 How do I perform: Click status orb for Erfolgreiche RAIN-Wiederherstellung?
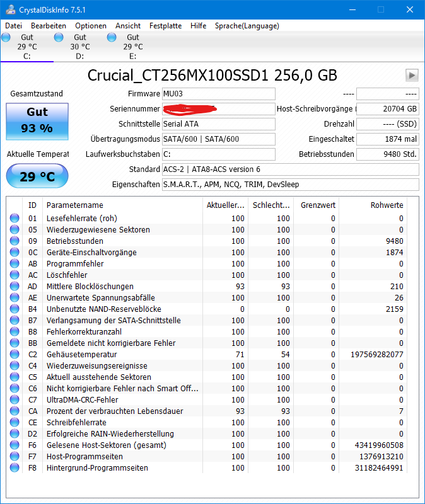15,433
